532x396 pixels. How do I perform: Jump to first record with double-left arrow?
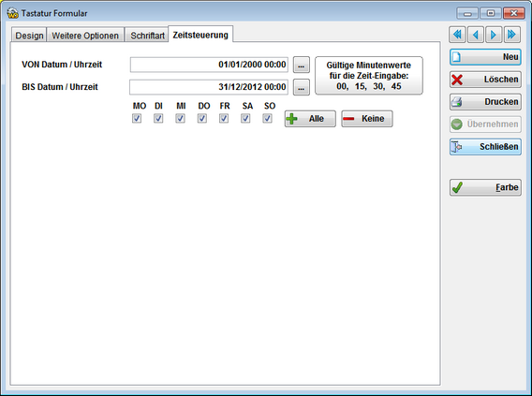coord(457,35)
